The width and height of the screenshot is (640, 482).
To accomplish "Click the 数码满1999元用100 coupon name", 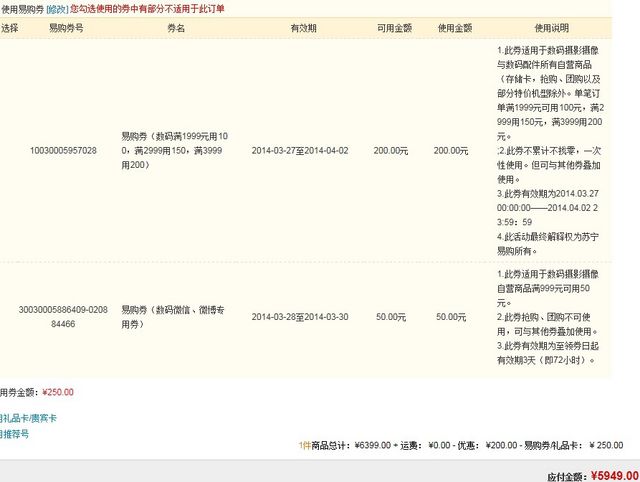I will 174,150.
